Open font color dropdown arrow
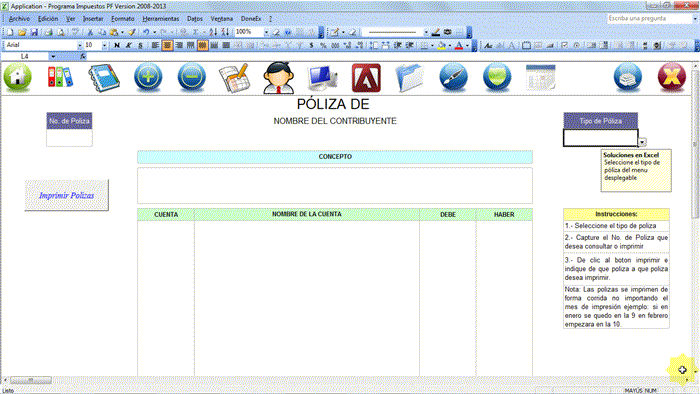Screen dimensions: 700x394 467,45
